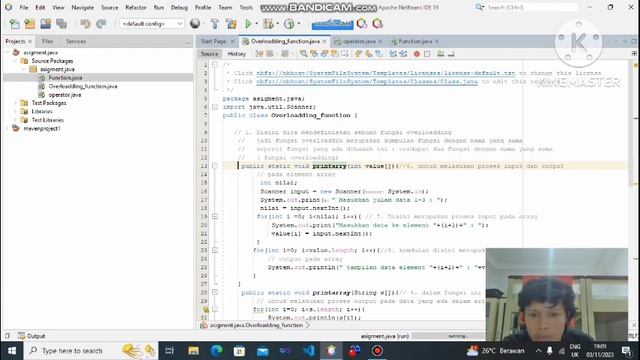The image size is (640, 360).
Task: Open Visual Studio Code from the taskbar
Action: click(x=309, y=351)
